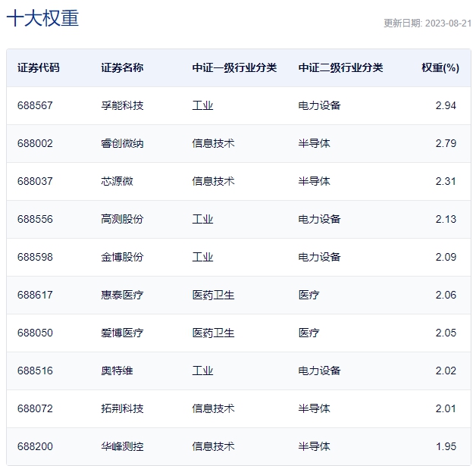Click weight value 2.06
The width and height of the screenshot is (476, 466).
[x=446, y=296]
